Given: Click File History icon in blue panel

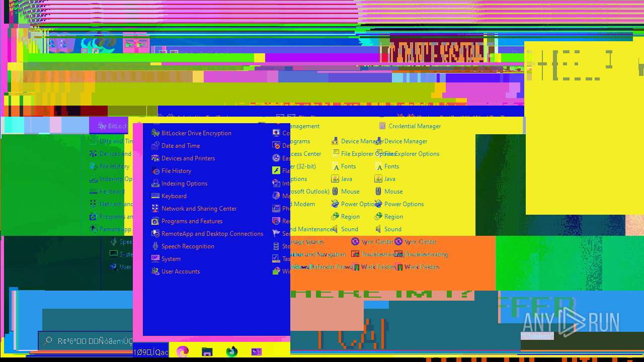Looking at the screenshot, I should (x=155, y=171).
